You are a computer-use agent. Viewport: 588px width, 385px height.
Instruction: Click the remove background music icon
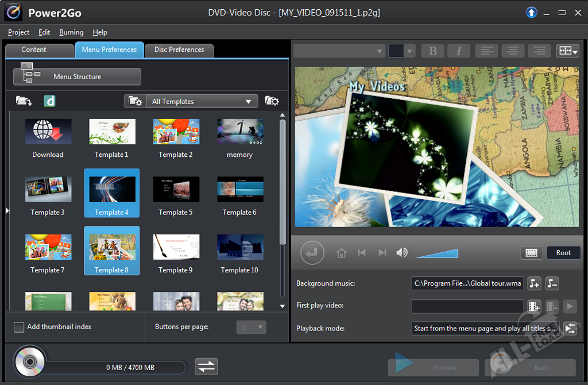point(552,283)
